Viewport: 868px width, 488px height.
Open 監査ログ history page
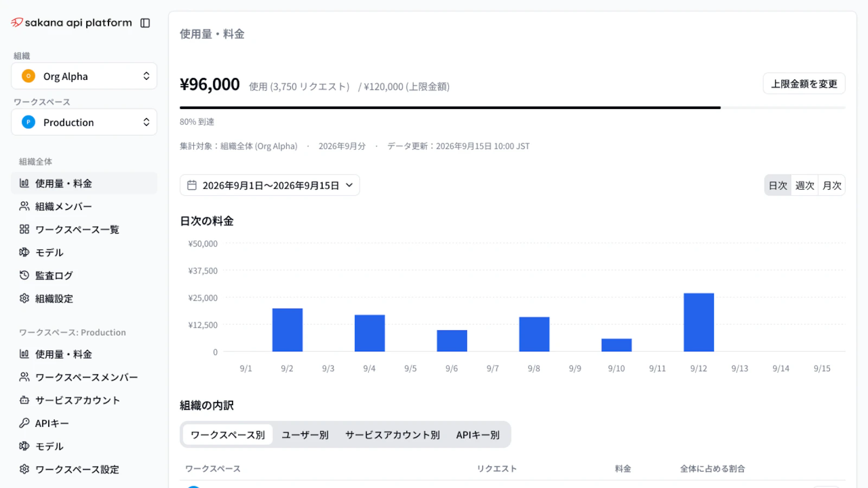pyautogui.click(x=84, y=275)
